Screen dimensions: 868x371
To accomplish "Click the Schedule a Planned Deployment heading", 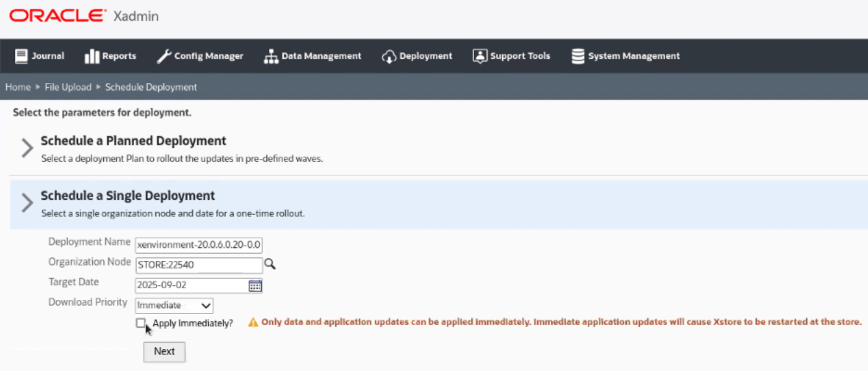I will click(134, 141).
